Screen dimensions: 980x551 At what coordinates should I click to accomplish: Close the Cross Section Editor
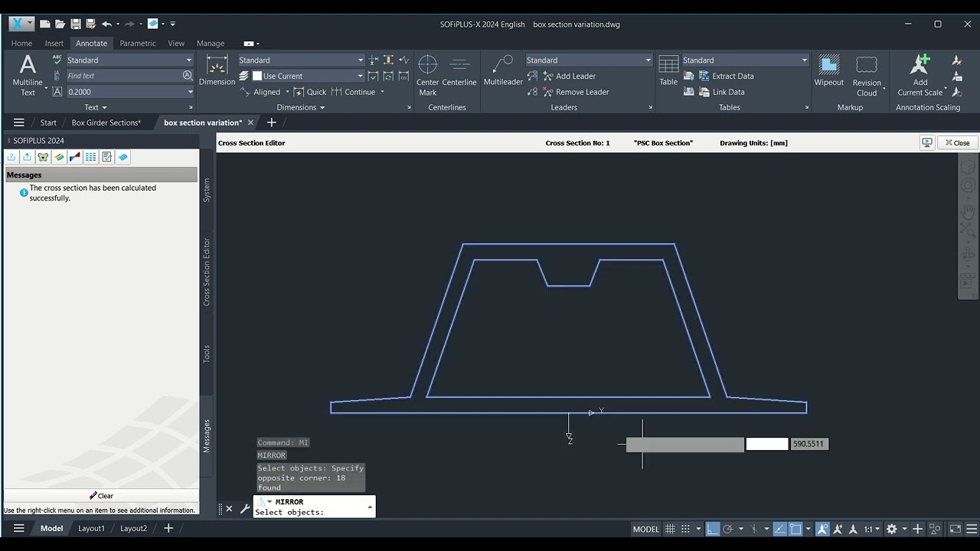click(957, 142)
